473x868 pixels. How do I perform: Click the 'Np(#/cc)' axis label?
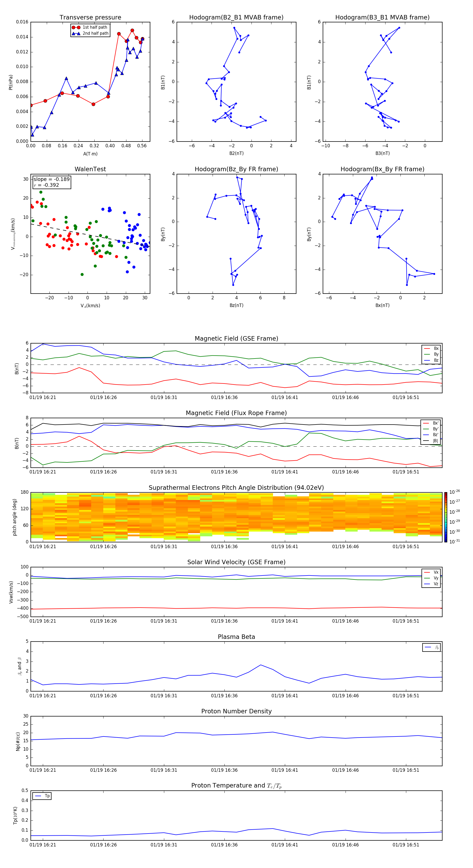[x=18, y=741]
